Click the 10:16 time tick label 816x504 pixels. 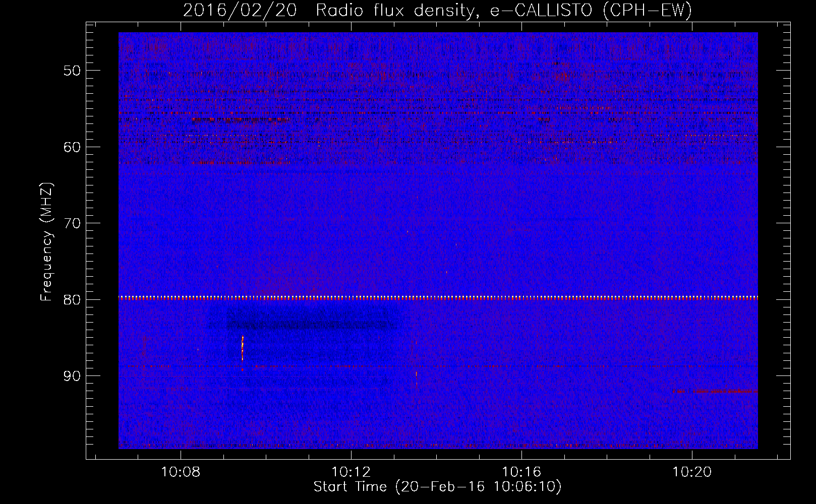click(521, 472)
